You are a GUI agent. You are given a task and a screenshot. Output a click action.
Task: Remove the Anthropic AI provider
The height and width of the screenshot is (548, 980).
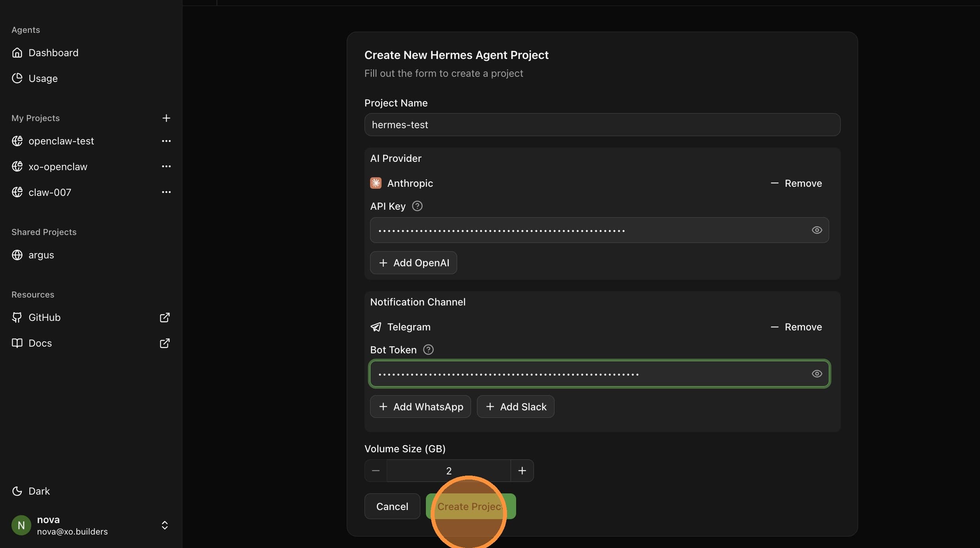pyautogui.click(x=796, y=183)
